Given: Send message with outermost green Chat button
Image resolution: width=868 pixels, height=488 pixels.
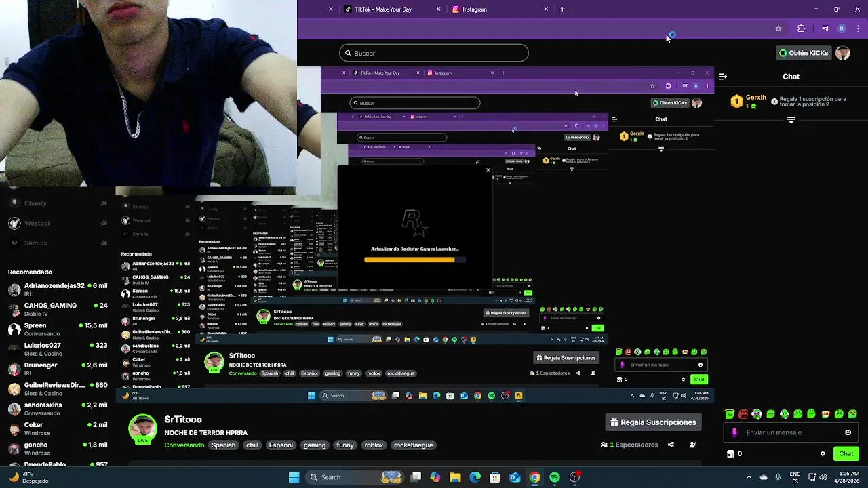Looking at the screenshot, I should coord(846,453).
